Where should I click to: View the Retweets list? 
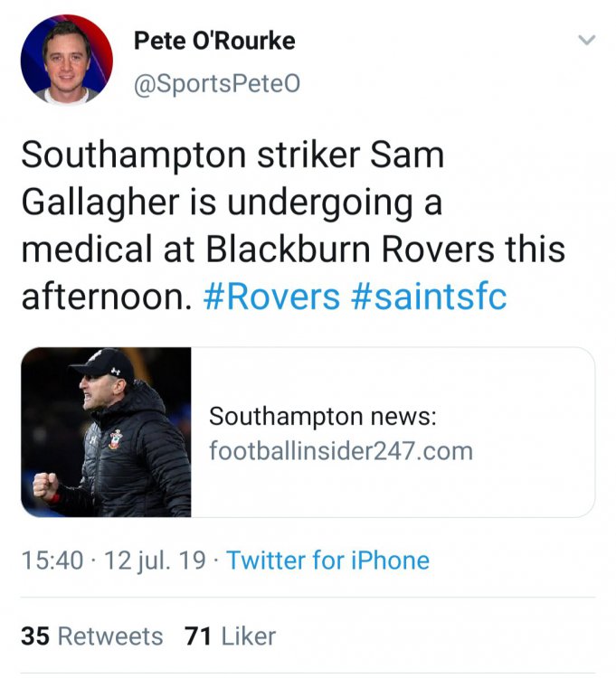click(x=110, y=636)
